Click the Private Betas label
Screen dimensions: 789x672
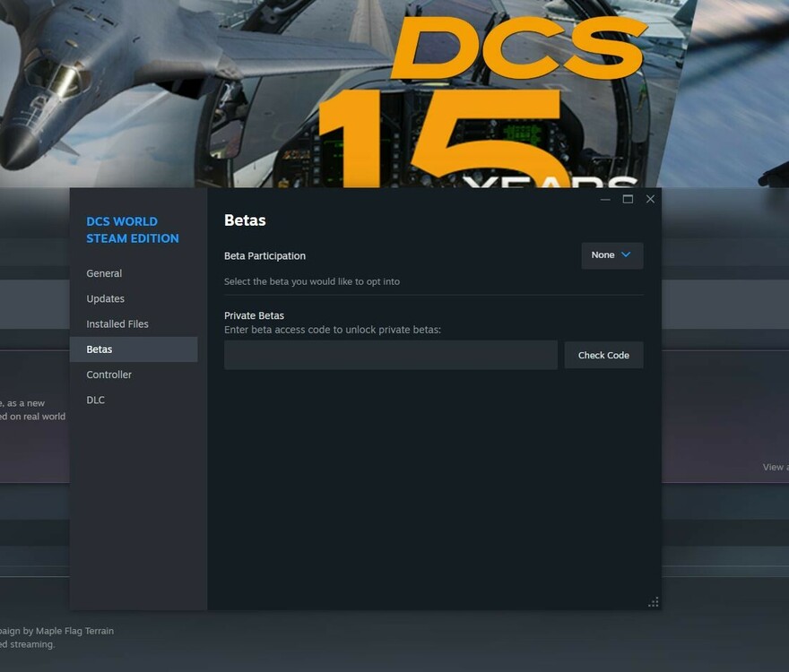(254, 315)
